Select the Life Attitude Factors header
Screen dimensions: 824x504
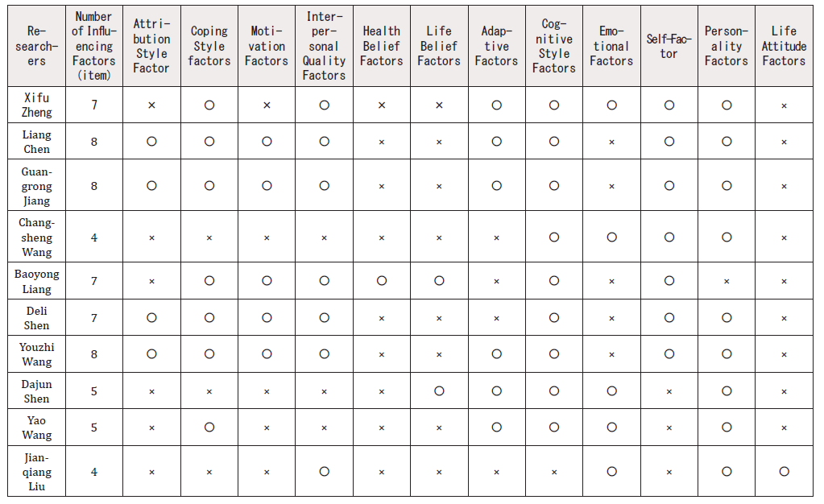784,46
